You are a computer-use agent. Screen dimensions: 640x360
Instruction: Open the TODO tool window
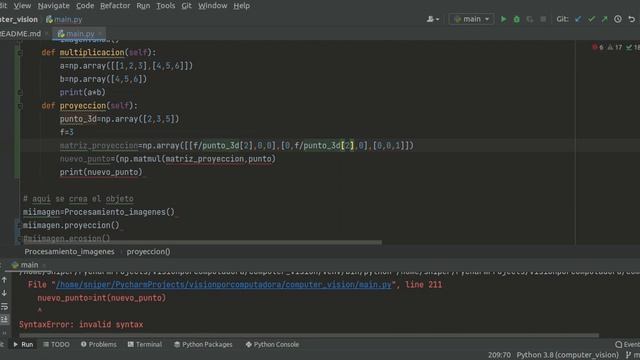point(56,344)
